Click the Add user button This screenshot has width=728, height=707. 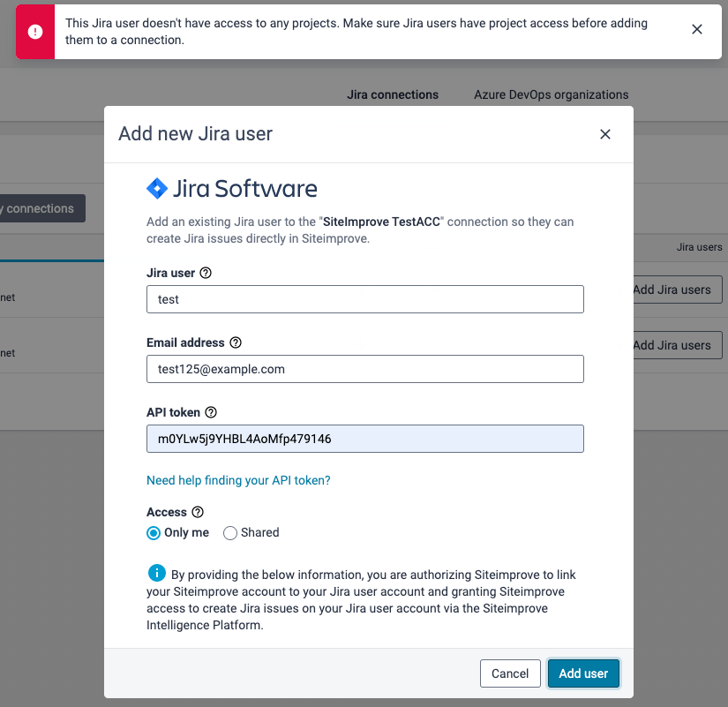[583, 673]
